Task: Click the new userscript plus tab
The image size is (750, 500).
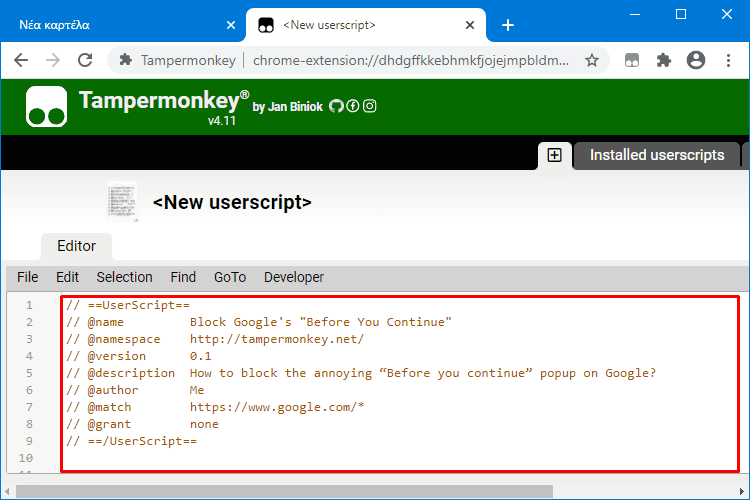Action: (x=554, y=155)
